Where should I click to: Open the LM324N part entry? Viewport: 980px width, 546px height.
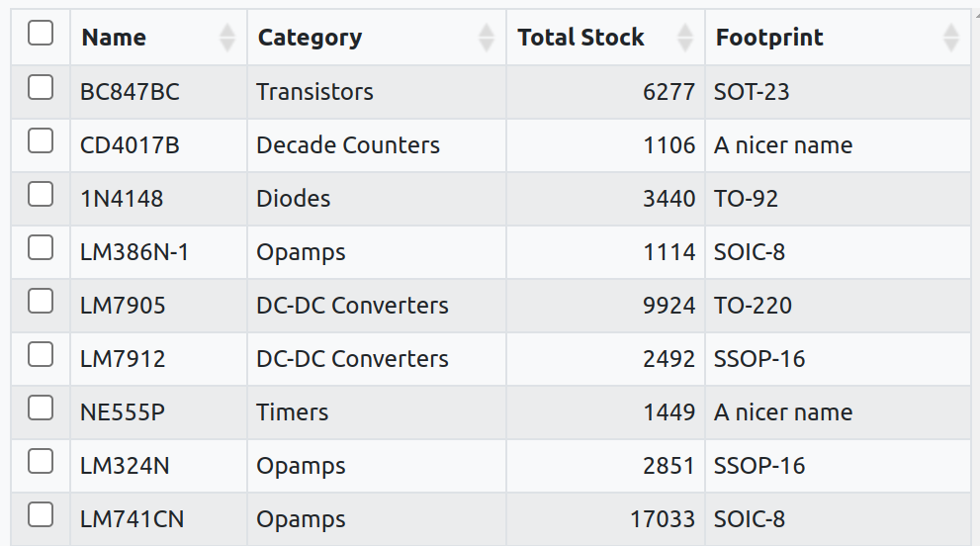click(x=125, y=466)
